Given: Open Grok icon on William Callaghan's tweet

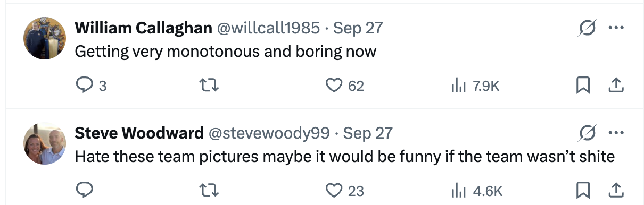Looking at the screenshot, I should point(587,28).
